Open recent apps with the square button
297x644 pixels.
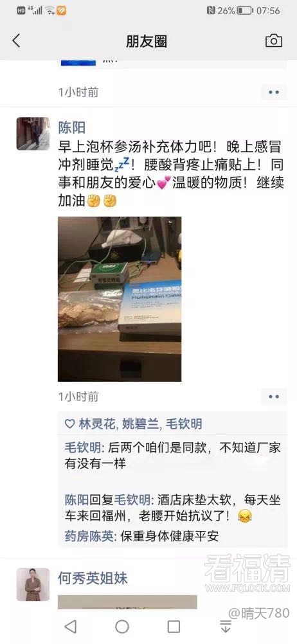coord(174,627)
